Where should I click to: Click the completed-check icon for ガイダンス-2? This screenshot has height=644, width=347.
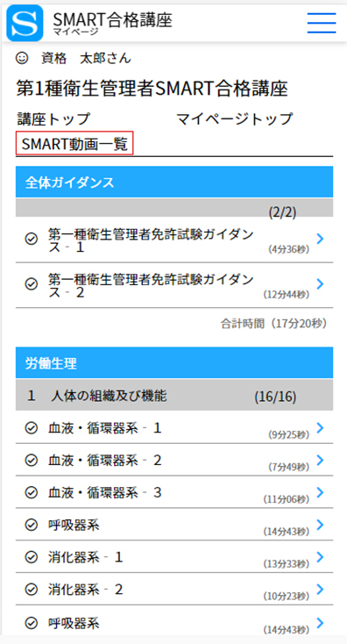click(x=32, y=283)
